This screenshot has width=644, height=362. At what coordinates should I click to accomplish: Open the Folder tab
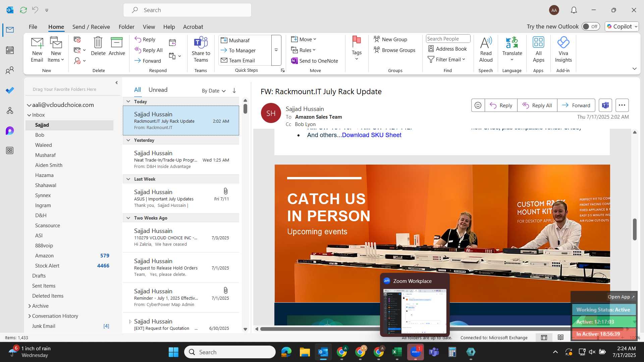pos(126,27)
